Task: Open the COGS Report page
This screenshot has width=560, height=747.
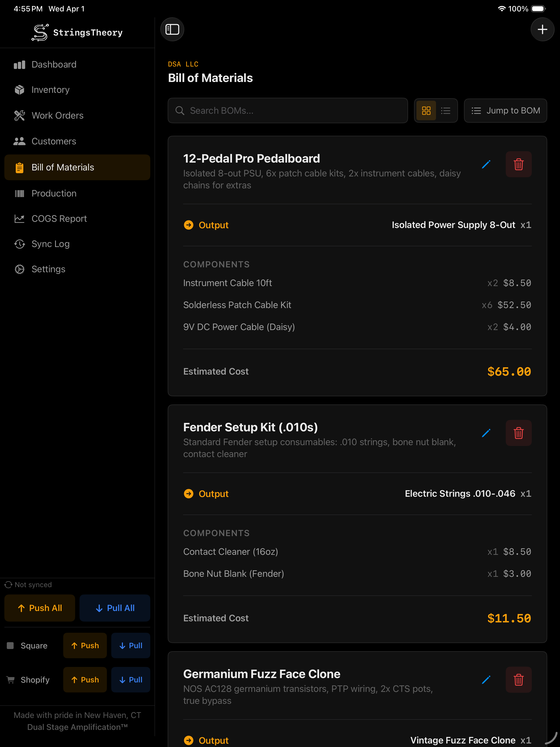Action: pyautogui.click(x=59, y=219)
